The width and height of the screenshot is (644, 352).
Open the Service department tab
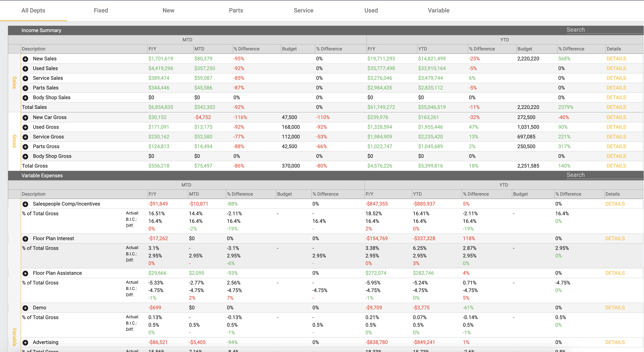tap(303, 11)
